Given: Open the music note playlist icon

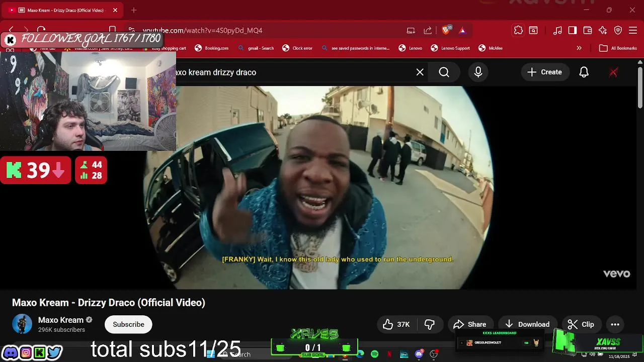Looking at the screenshot, I should 557,30.
